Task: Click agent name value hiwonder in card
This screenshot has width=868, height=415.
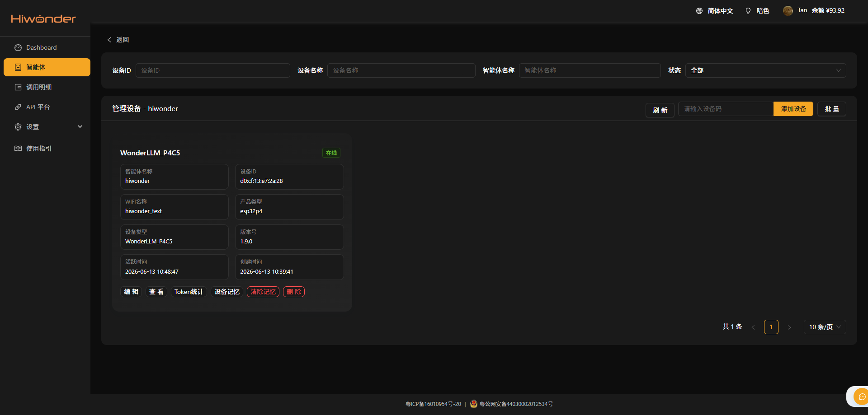Action: coord(137,181)
